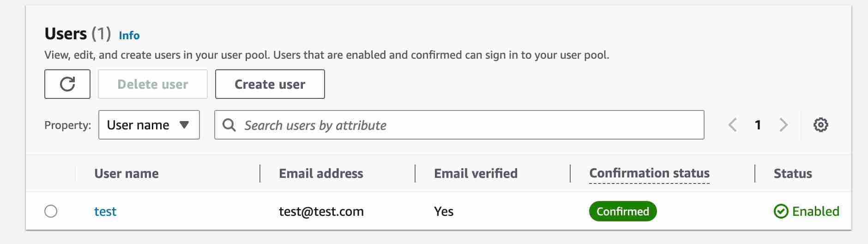Open the Info link next to Users
This screenshot has height=244, width=868.
pos(129,36)
